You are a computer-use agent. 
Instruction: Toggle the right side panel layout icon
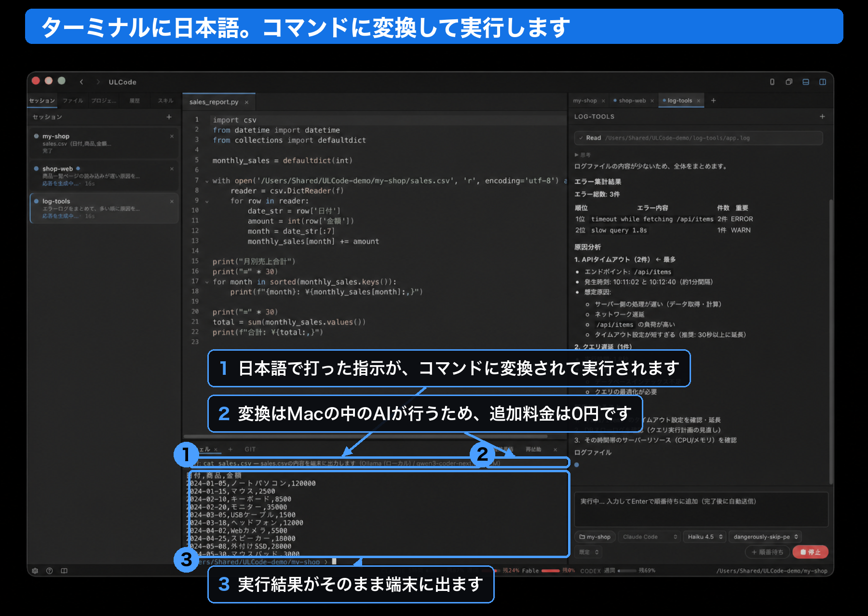[x=823, y=82]
